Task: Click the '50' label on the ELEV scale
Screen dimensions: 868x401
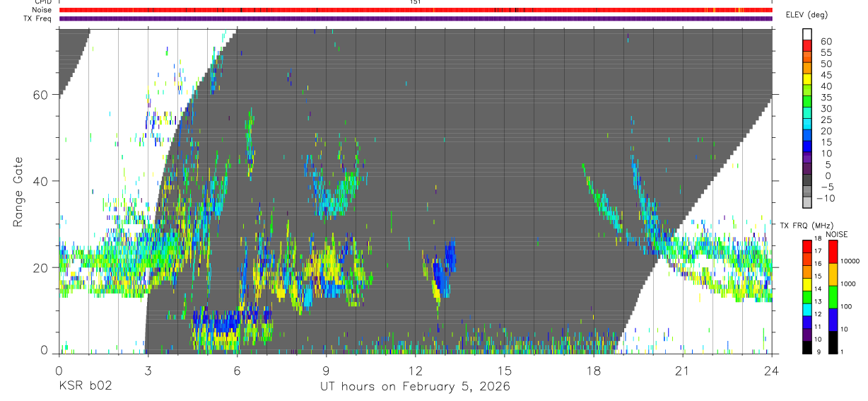Action: click(825, 64)
